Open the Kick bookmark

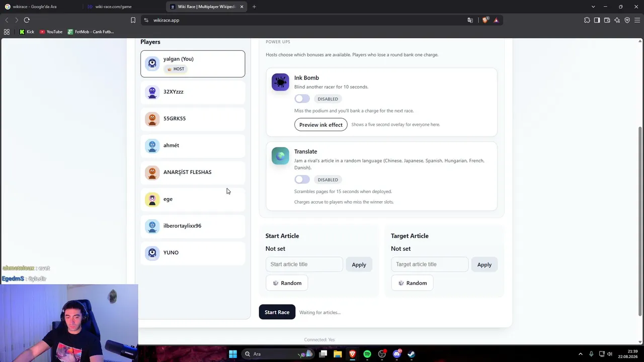point(27,32)
